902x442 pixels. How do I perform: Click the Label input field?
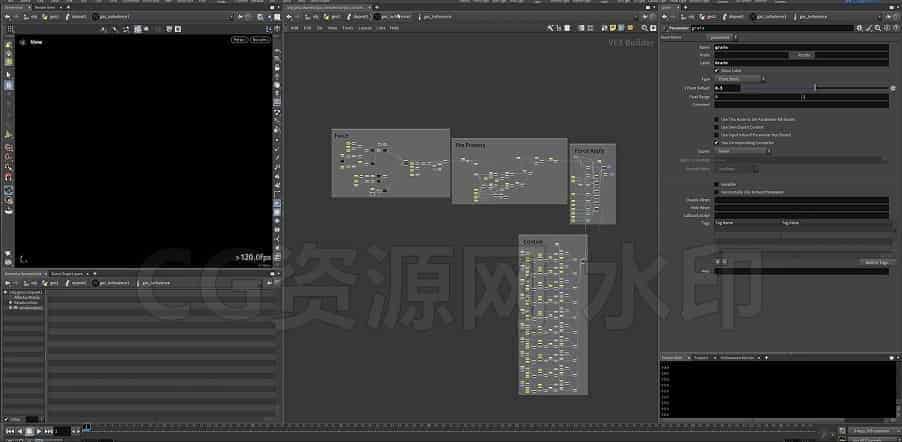point(801,62)
